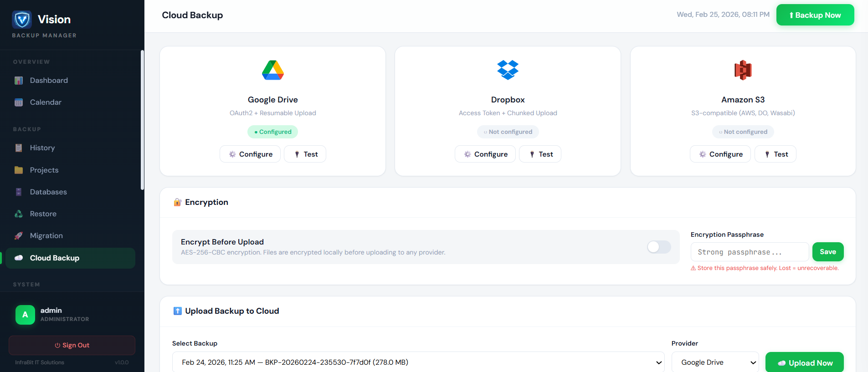The height and width of the screenshot is (372, 868).
Task: Click the plug icon in Dropbox Test button
Action: [532, 154]
